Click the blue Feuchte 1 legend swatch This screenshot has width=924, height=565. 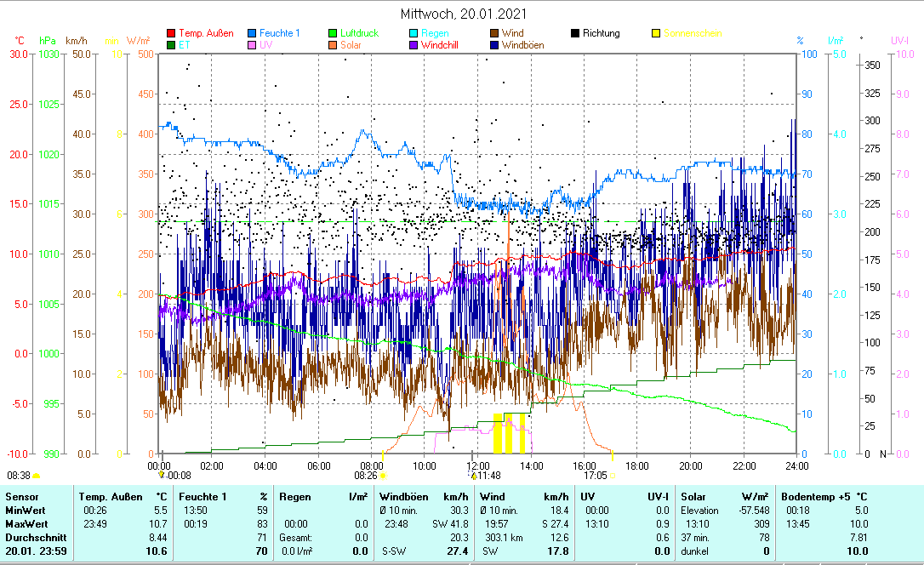point(253,34)
